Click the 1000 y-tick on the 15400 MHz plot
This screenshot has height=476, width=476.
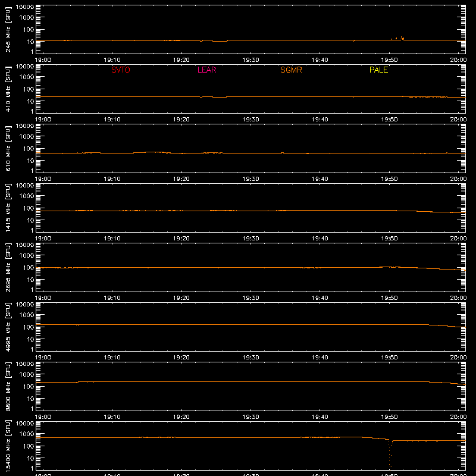(27, 434)
